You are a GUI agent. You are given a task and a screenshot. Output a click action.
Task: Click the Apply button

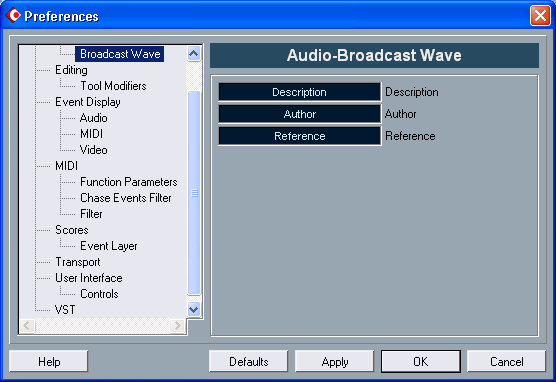(x=335, y=361)
